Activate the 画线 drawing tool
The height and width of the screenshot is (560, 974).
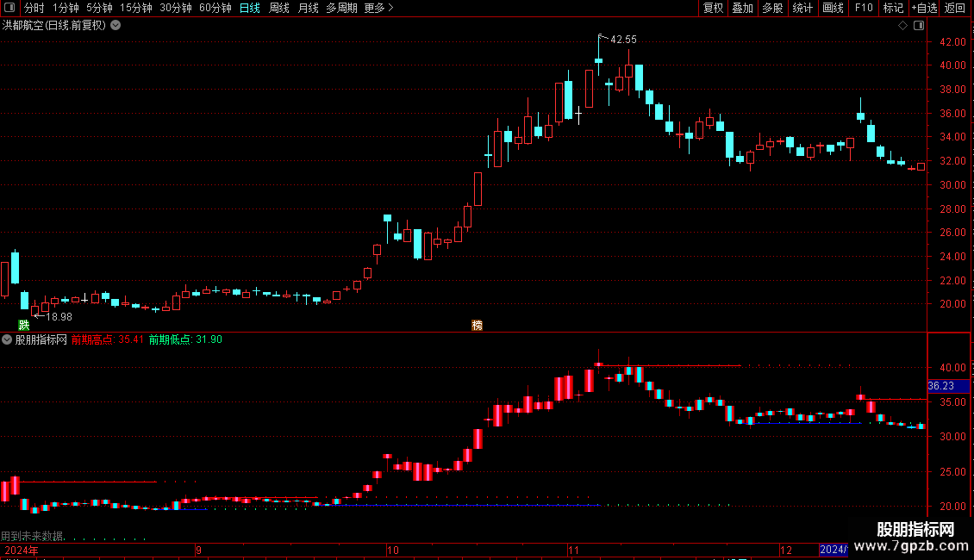tap(833, 8)
